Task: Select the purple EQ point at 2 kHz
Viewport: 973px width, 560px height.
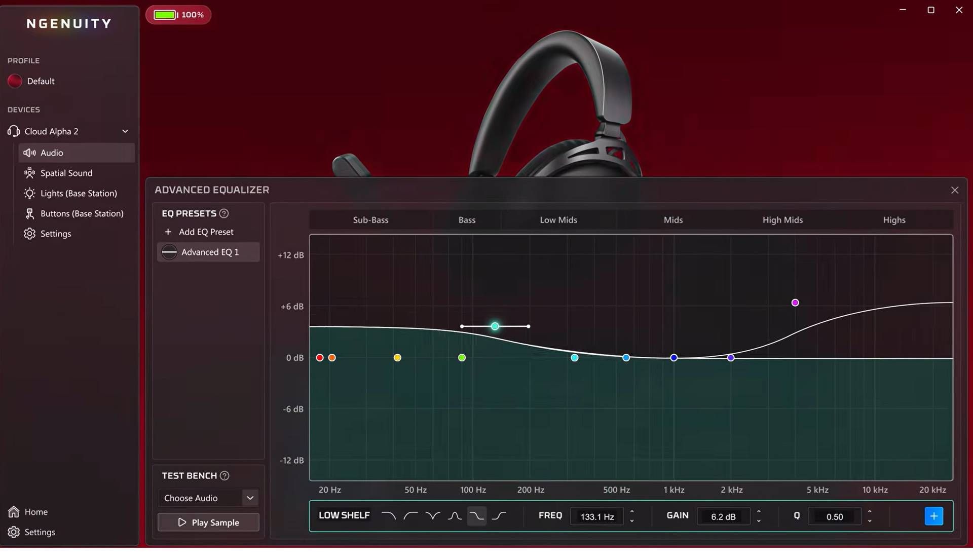Action: [x=731, y=358]
